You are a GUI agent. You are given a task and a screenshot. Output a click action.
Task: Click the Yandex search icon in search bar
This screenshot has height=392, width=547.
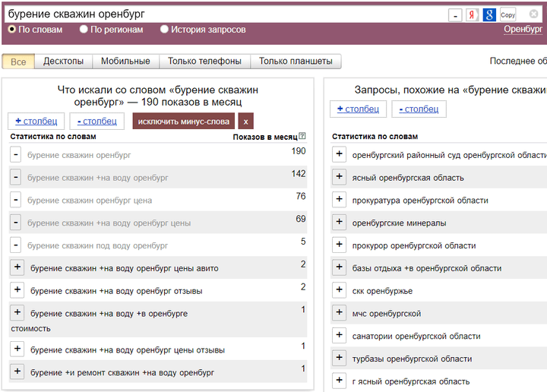(472, 14)
